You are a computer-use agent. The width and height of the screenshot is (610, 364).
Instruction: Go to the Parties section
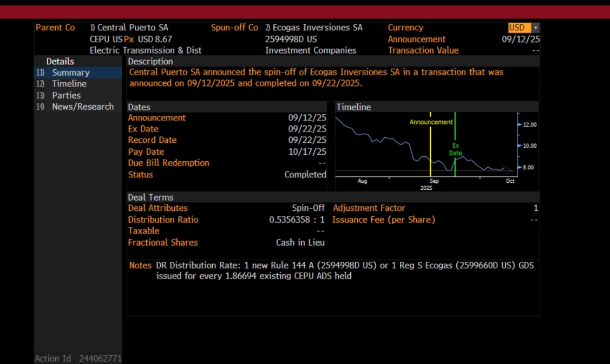(x=66, y=95)
